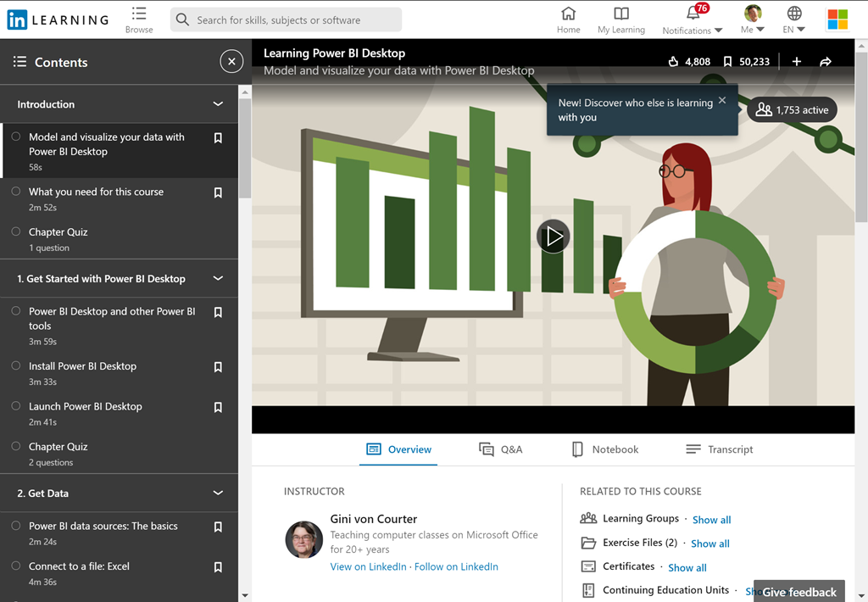Add course using plus icon

pyautogui.click(x=796, y=62)
